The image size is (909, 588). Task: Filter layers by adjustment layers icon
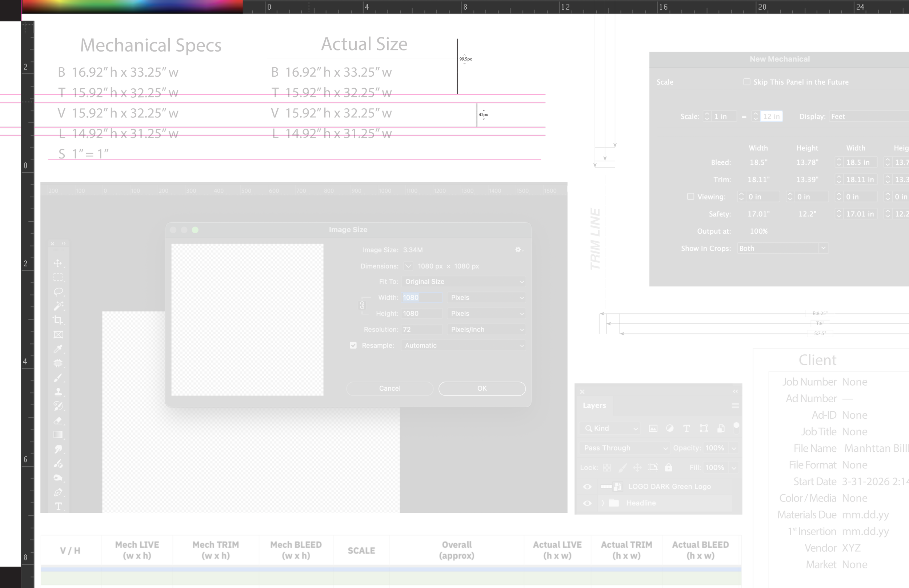(x=669, y=428)
